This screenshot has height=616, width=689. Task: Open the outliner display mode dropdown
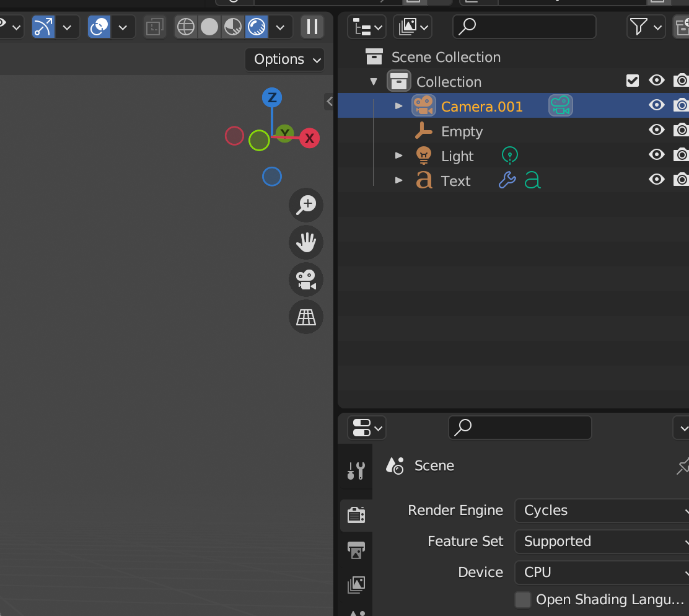point(413,27)
